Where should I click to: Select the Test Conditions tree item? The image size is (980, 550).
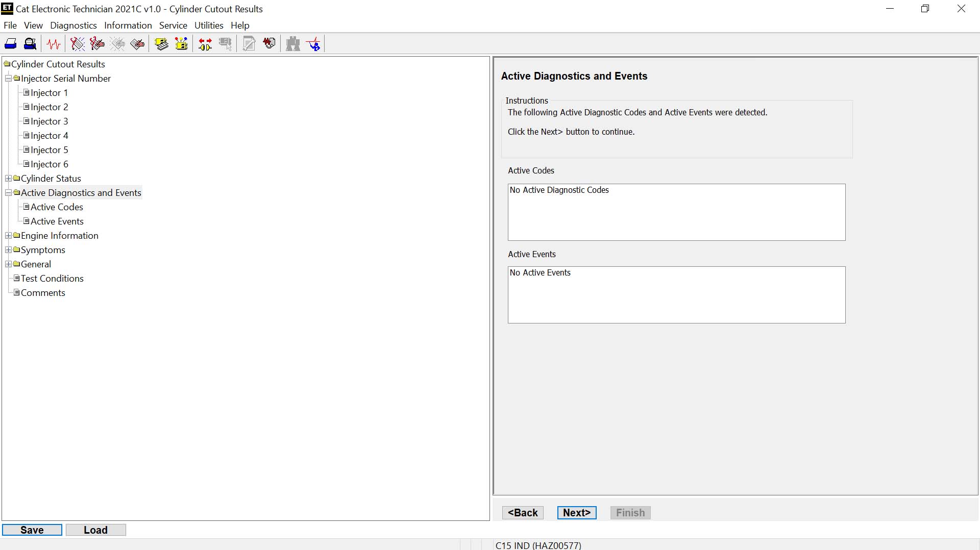click(52, 279)
